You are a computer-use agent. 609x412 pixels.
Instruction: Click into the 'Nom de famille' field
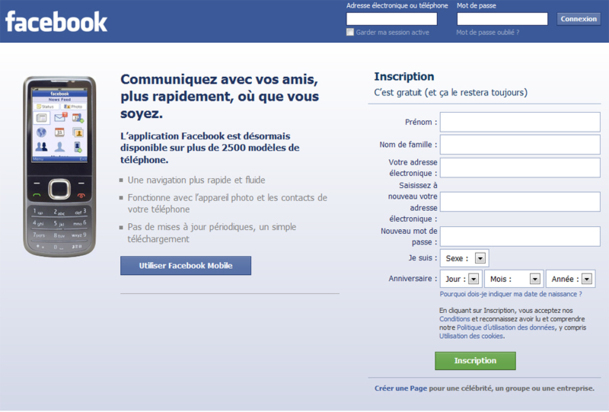click(x=519, y=145)
